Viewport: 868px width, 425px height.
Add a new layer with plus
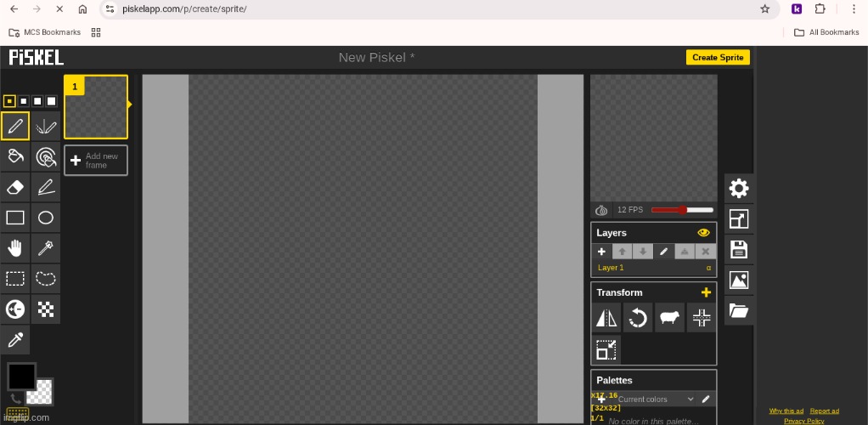coord(601,252)
